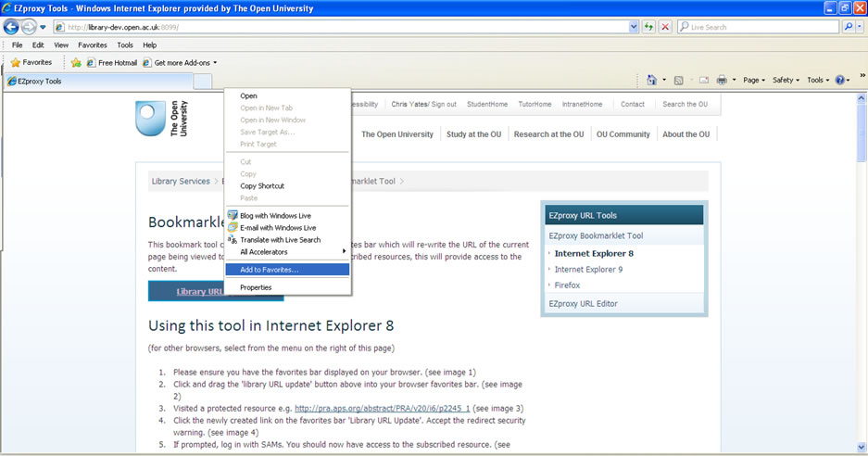Open the File menu
The width and height of the screenshot is (868, 456).
click(x=18, y=44)
